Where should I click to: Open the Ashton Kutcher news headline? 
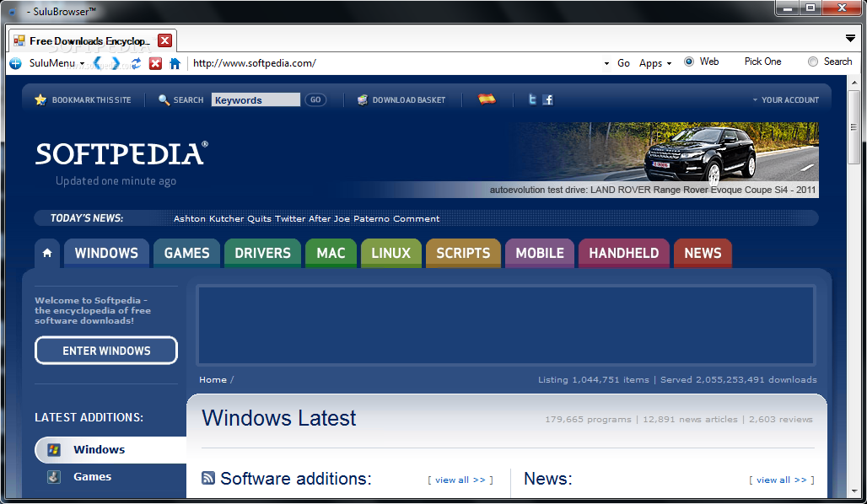(x=306, y=218)
